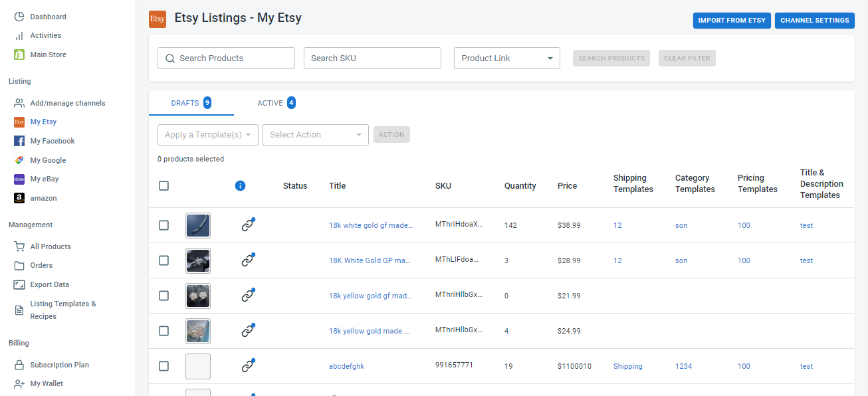Click the blue info icon in table header

pyautogui.click(x=240, y=186)
